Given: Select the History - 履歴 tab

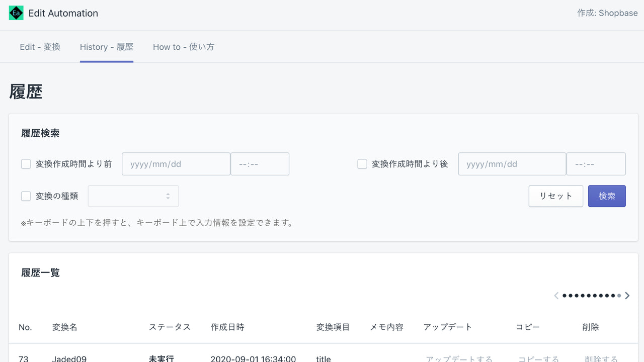Looking at the screenshot, I should click(106, 46).
